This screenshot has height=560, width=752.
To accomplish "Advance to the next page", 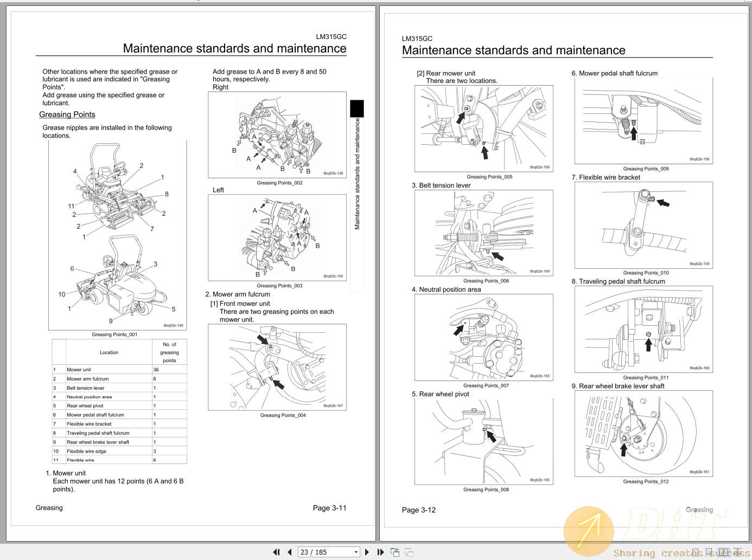I will [367, 552].
